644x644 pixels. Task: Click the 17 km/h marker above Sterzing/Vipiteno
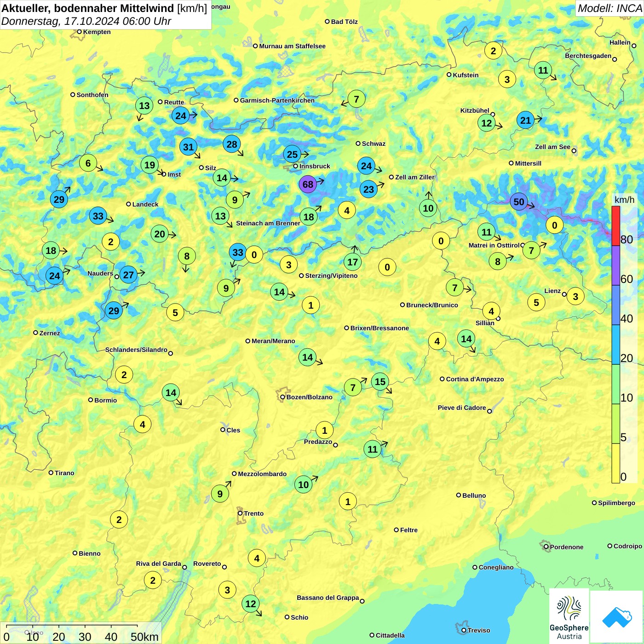click(x=353, y=262)
